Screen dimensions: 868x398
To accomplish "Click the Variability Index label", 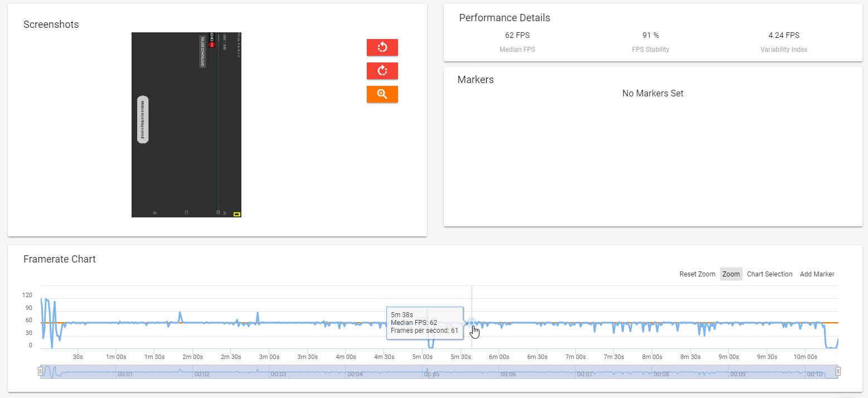I will (784, 50).
